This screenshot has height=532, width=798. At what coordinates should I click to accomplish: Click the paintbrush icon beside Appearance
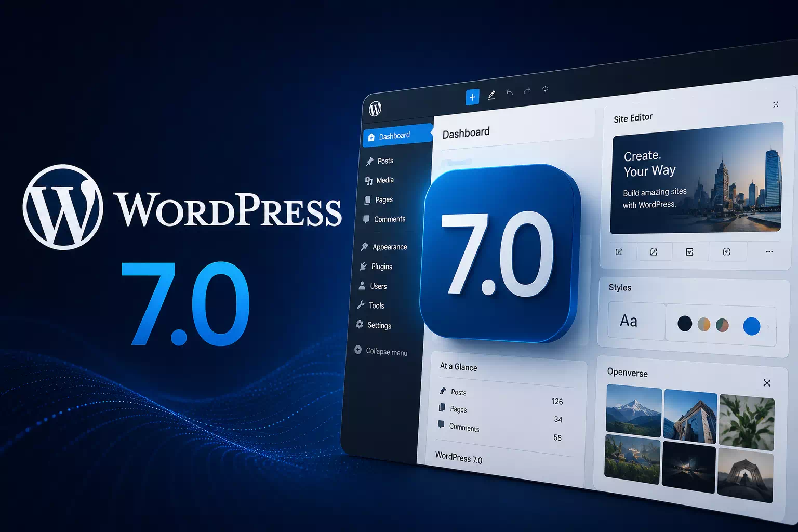point(364,247)
